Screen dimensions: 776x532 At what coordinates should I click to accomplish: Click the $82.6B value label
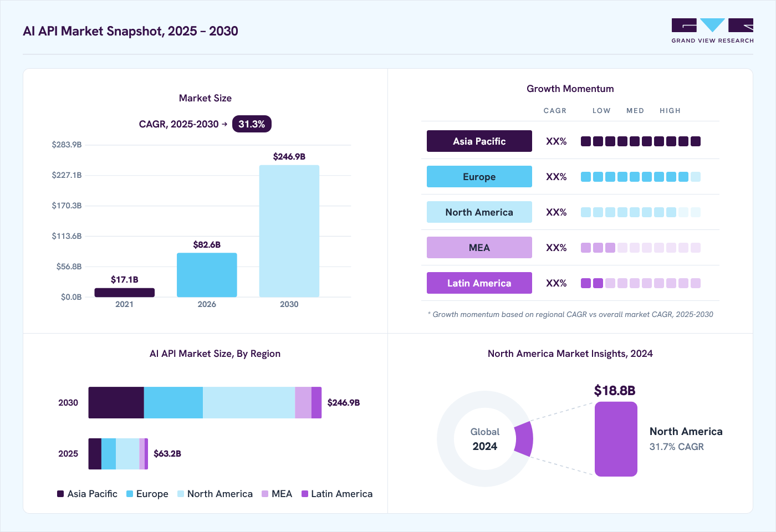click(207, 245)
